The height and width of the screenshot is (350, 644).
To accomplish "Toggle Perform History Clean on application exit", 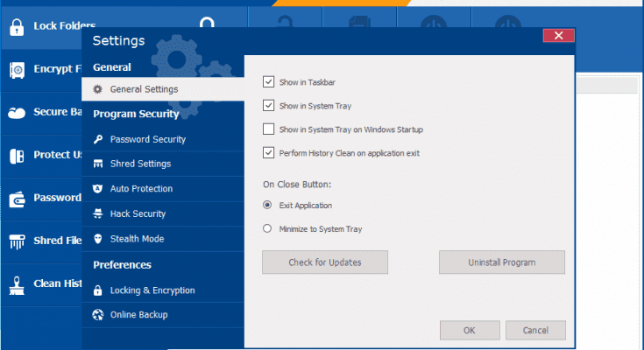I will pyautogui.click(x=268, y=153).
